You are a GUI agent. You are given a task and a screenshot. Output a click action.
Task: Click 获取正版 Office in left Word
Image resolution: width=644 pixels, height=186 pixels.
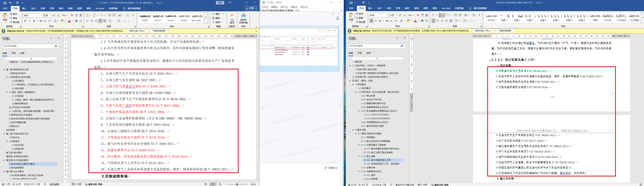click(137, 31)
